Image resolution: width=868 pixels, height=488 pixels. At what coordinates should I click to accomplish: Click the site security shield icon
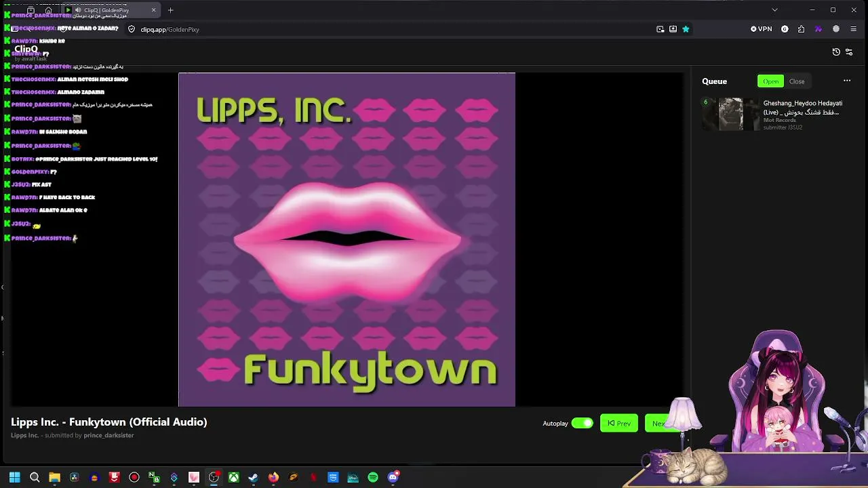132,29
